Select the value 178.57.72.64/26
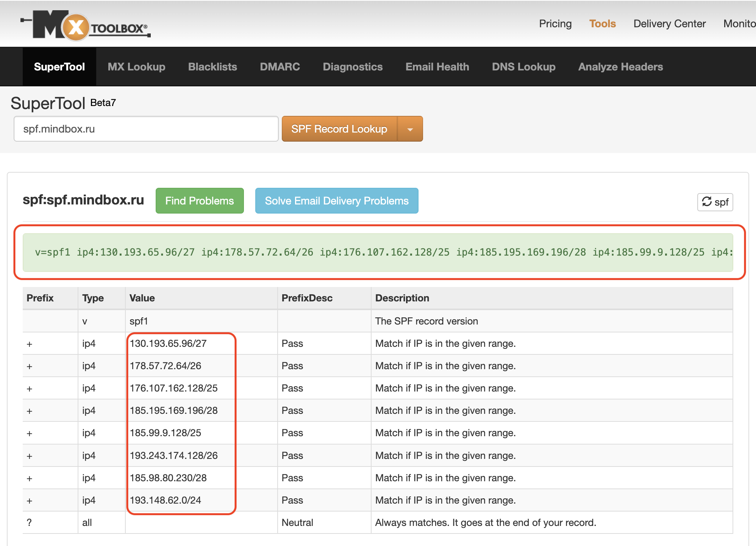The width and height of the screenshot is (756, 546). click(x=166, y=366)
